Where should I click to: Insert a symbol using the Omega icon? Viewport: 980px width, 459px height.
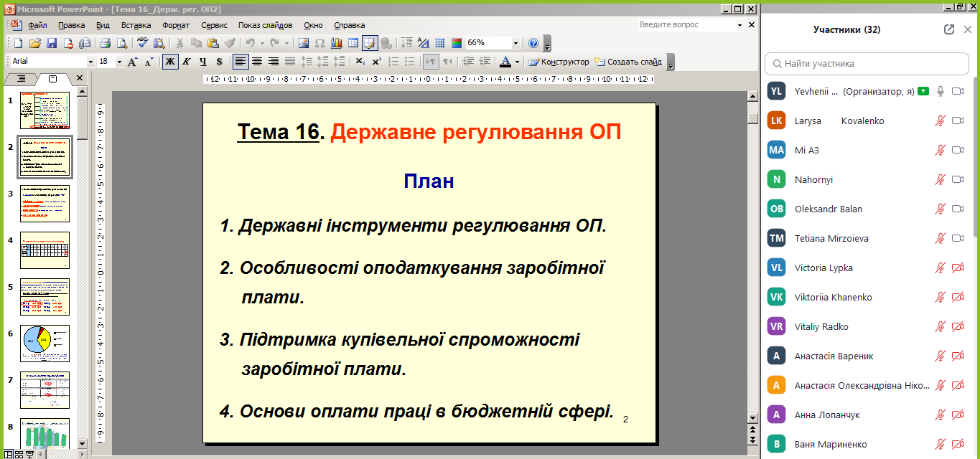coord(319,43)
